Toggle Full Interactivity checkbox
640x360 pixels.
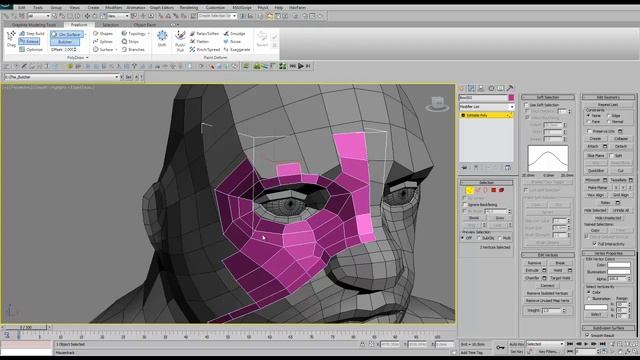coord(595,244)
